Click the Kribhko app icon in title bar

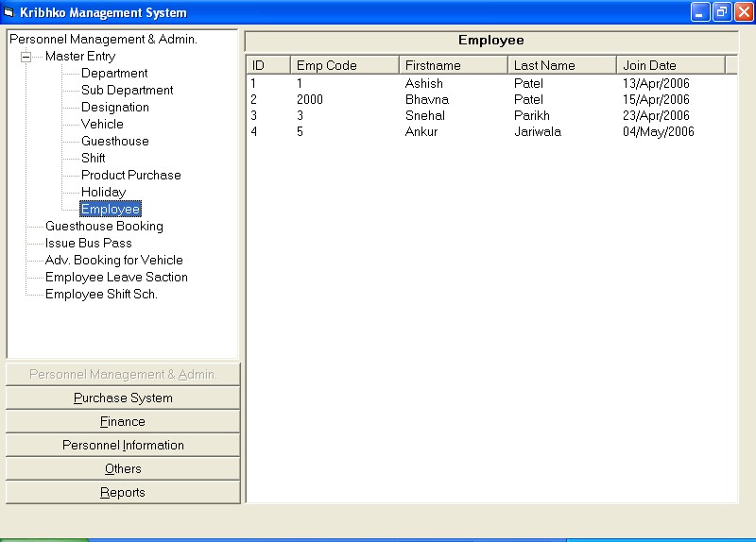[x=9, y=12]
